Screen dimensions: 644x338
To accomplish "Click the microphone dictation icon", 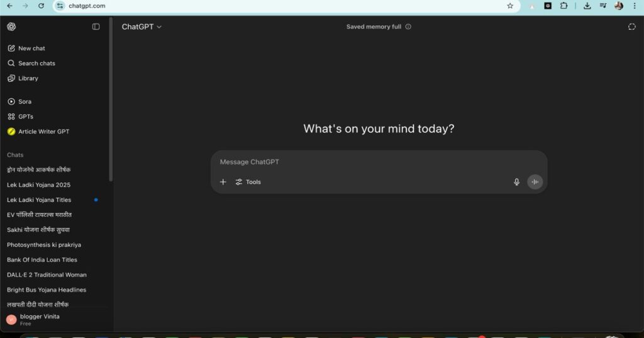I will [517, 182].
